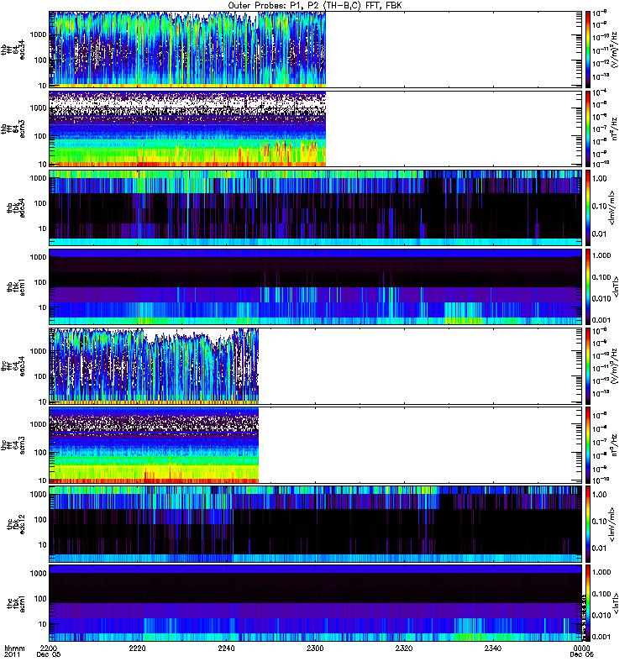Screen dimensions: 630x672
Task: Click the thc fft 64 edc34 spectrogram panel
Action: 316,366
